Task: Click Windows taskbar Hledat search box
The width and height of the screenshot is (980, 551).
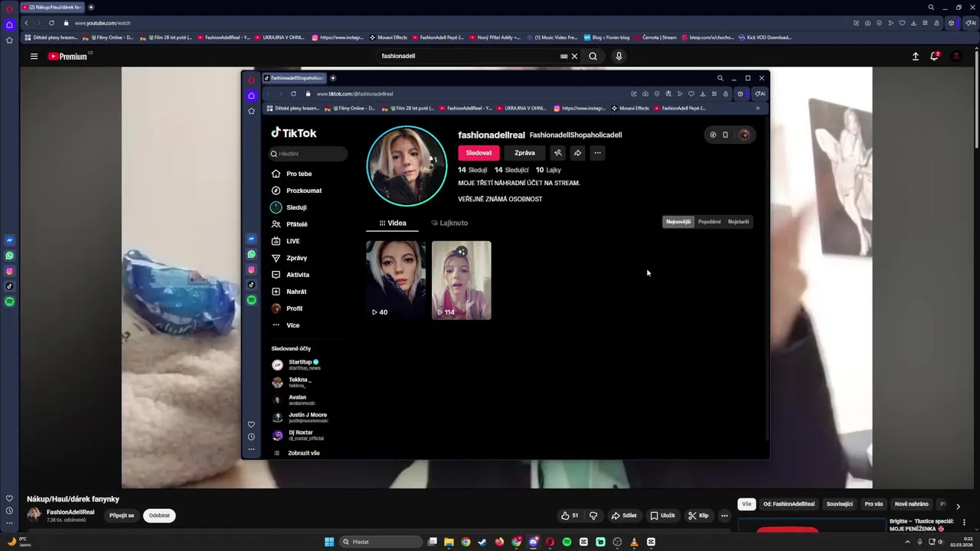Action: (x=381, y=542)
